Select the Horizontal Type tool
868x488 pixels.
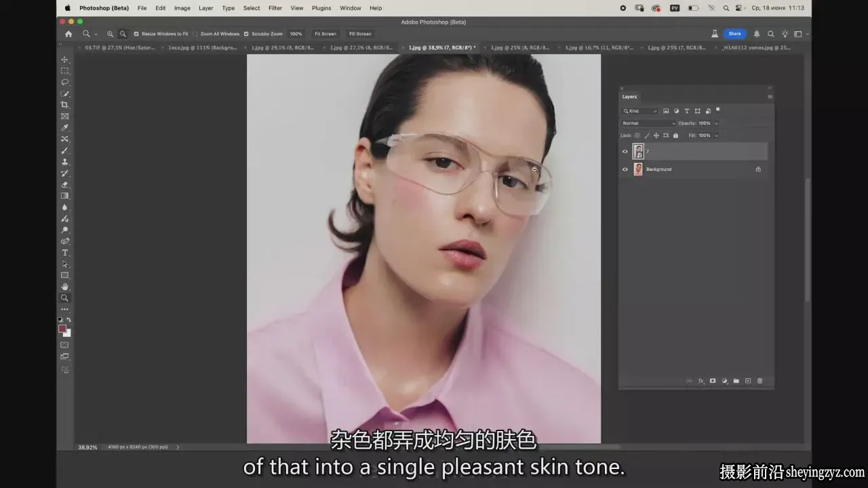65,253
